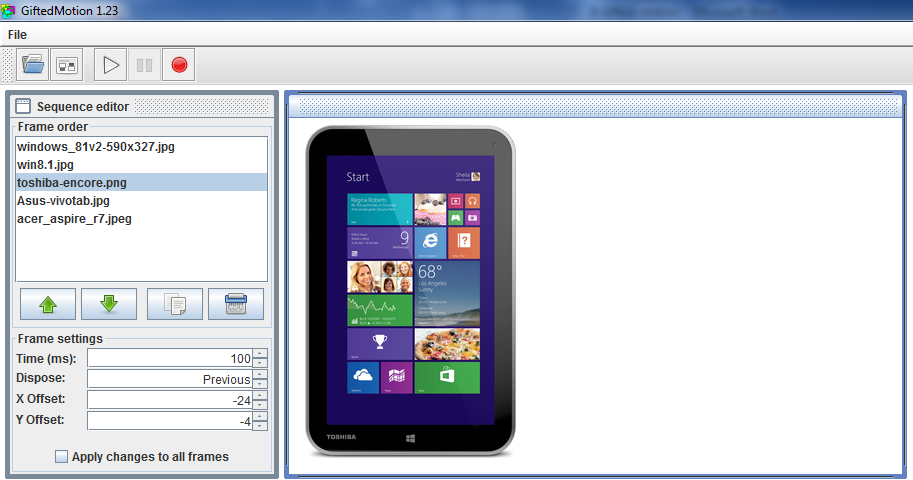
Task: Decrease X Offset with down stepper
Action: [260, 405]
